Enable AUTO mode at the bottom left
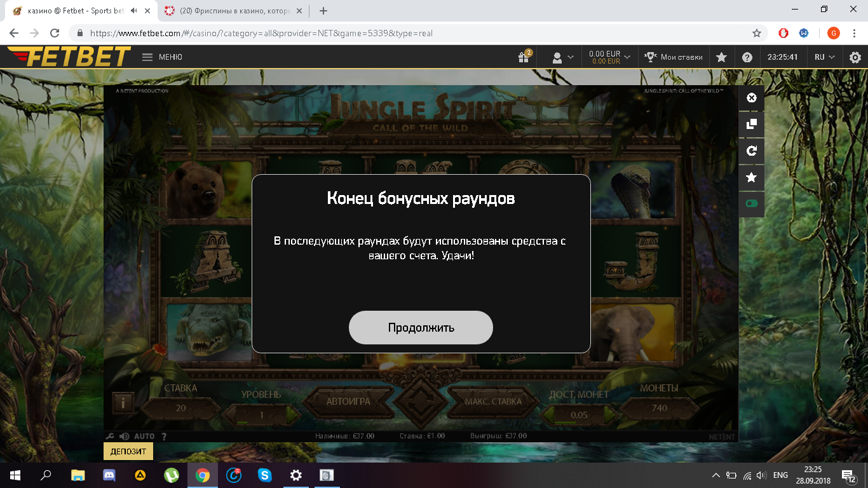 pyautogui.click(x=145, y=435)
